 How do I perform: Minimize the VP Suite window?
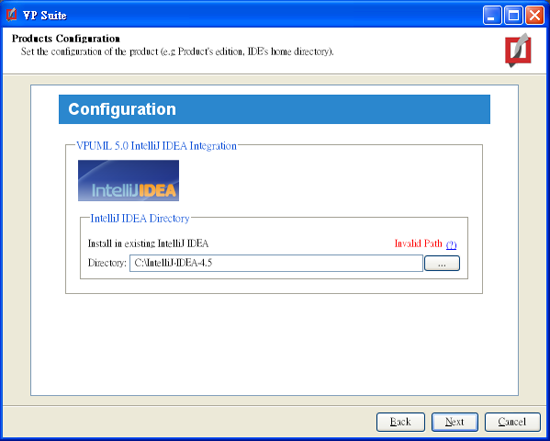492,15
